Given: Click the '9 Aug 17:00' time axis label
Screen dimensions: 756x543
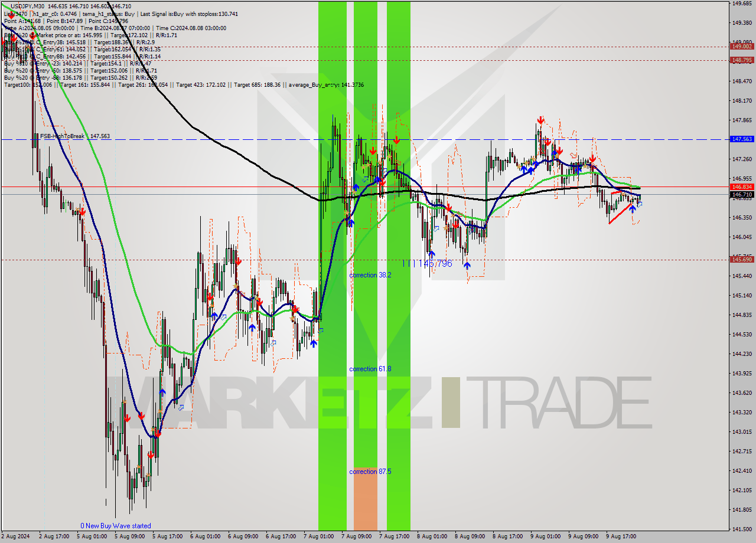Looking at the screenshot, I should pyautogui.click(x=621, y=537).
